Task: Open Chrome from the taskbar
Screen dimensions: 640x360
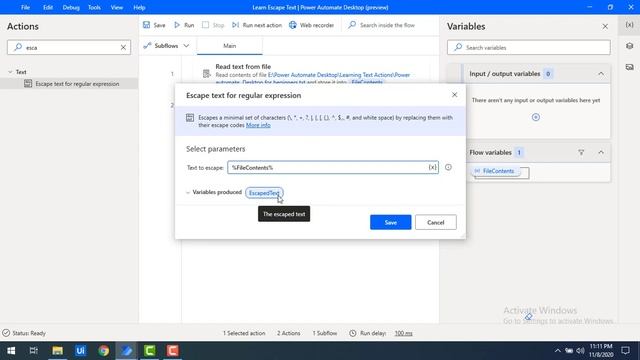Action: [103, 351]
